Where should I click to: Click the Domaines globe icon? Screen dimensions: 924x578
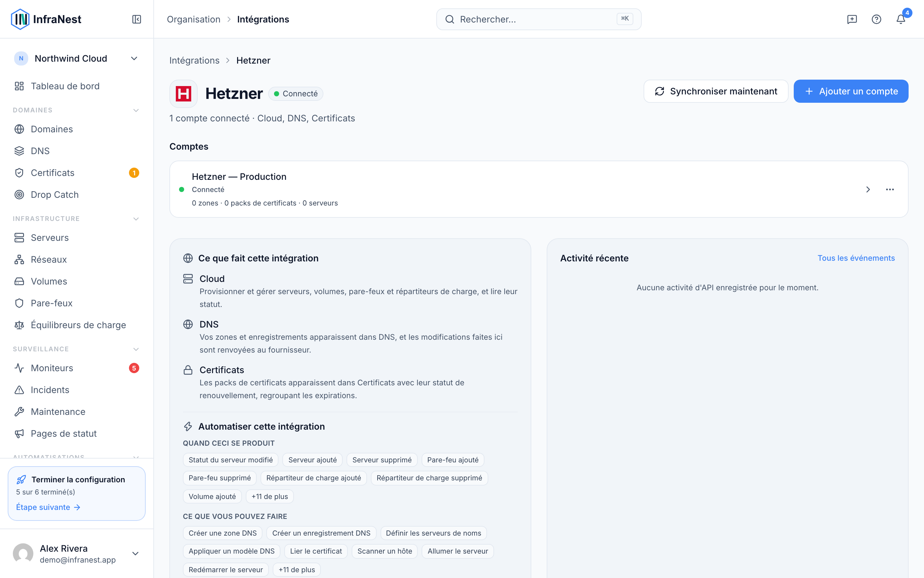tap(19, 129)
